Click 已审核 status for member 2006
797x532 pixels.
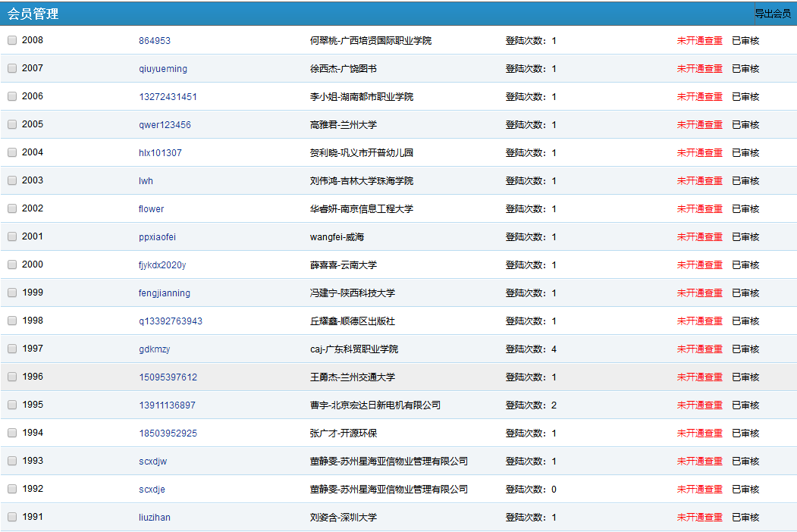tap(745, 97)
